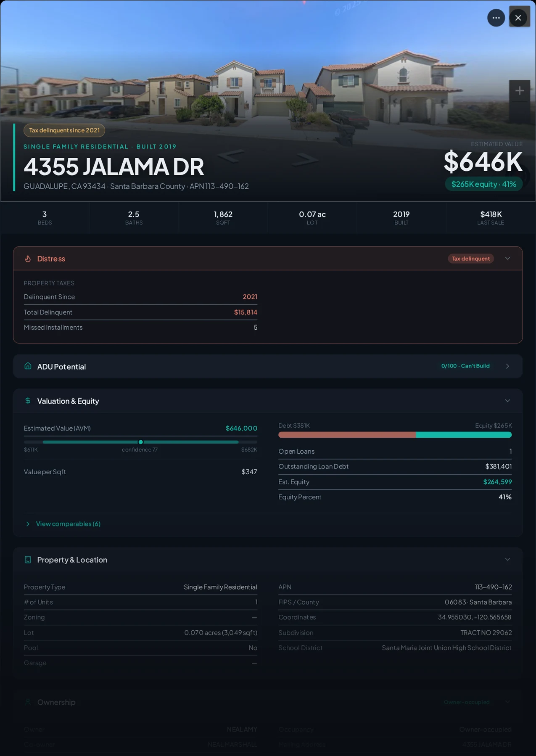536x756 pixels.
Task: Click the $418K LAST SALE stat cell
Action: (x=491, y=218)
